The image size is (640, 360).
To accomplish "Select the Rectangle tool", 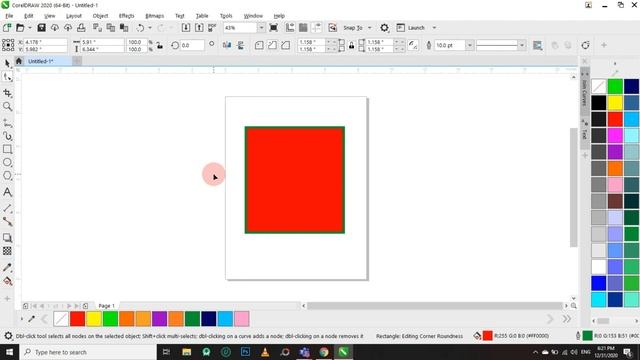I will (7, 149).
